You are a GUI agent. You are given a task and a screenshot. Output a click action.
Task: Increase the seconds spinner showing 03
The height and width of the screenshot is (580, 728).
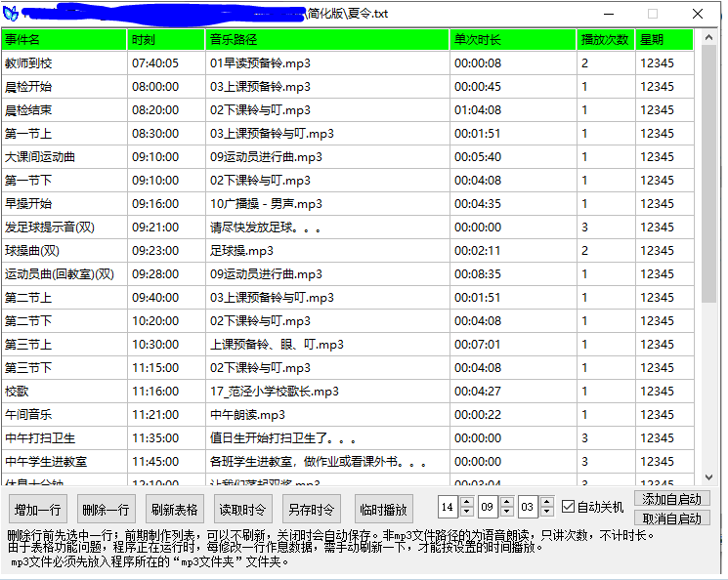(x=548, y=502)
